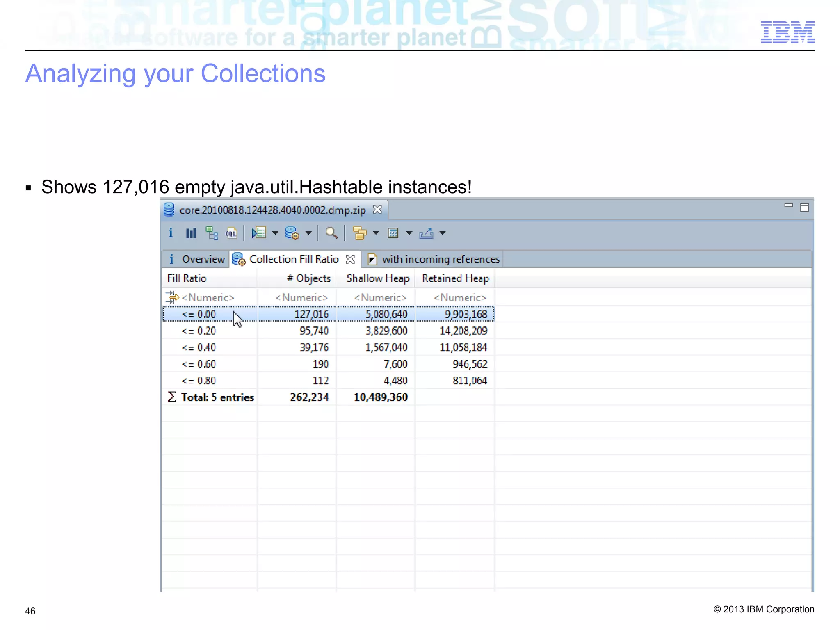840x630 pixels.
Task: Open the dominator tree icon
Action: coord(212,233)
